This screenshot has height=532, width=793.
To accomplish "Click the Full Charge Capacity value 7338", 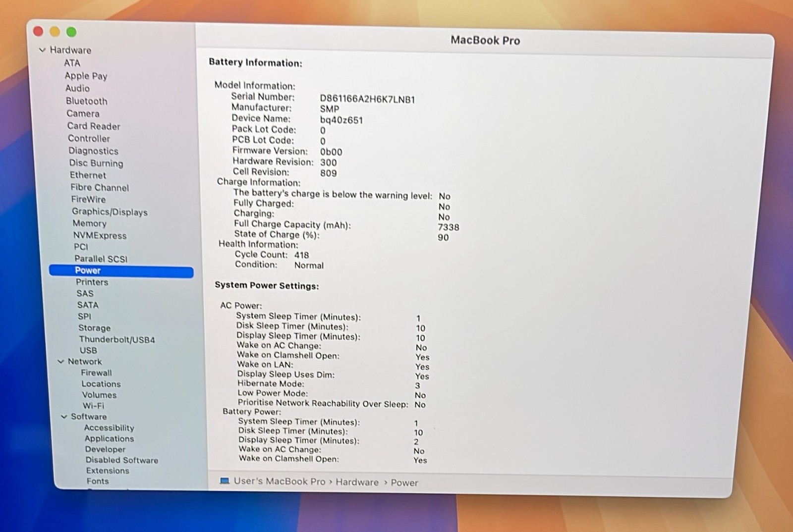I will coord(449,227).
